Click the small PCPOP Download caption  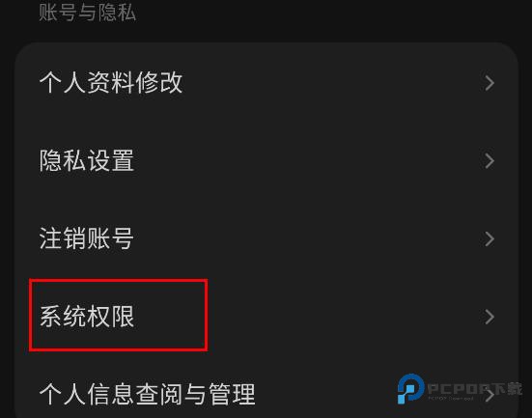pyautogui.click(x=450, y=399)
